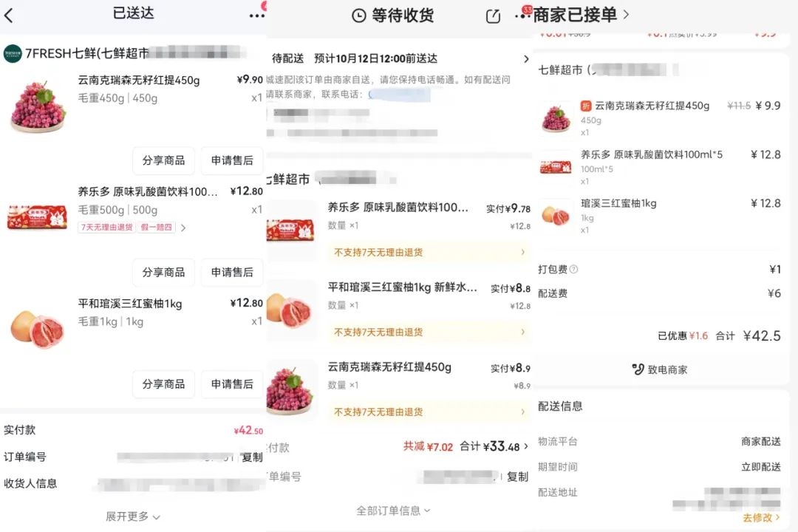Click 分享商品 for the red grapes
Viewport: 798px width, 532px height.
(x=163, y=160)
